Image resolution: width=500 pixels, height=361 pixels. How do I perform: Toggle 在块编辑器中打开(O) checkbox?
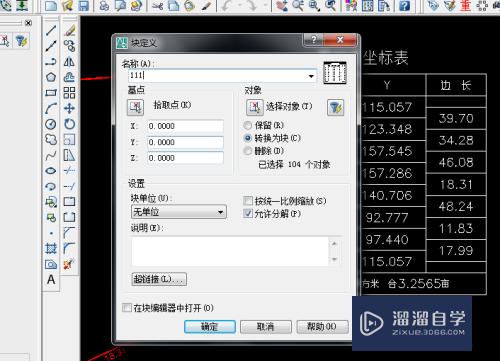(127, 307)
